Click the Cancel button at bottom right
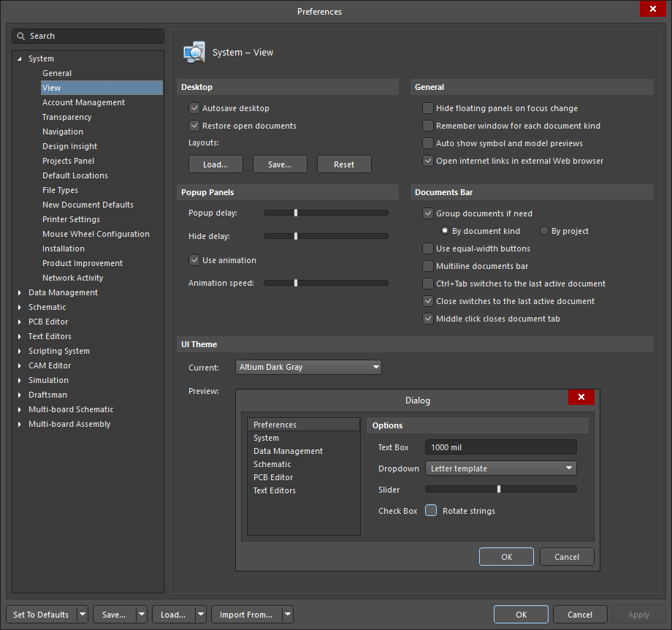 (580, 615)
